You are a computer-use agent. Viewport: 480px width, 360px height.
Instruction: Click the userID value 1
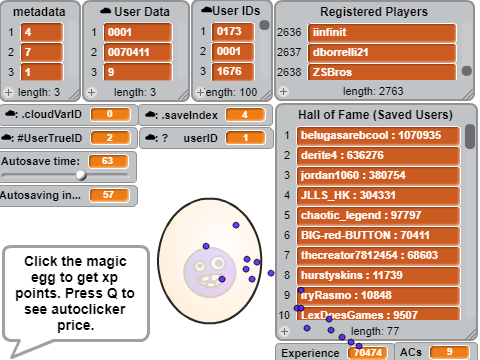(245, 138)
